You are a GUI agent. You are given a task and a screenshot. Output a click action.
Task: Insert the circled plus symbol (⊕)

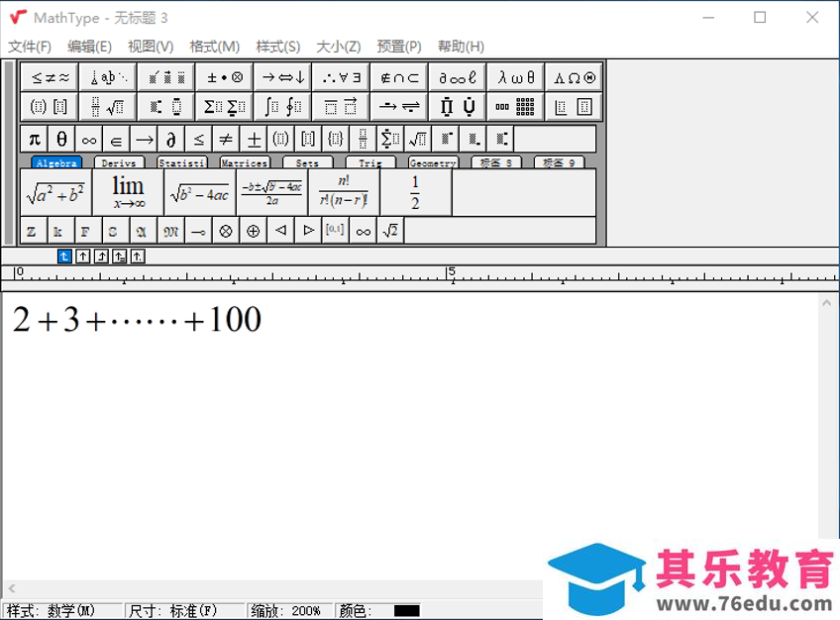coord(254,231)
